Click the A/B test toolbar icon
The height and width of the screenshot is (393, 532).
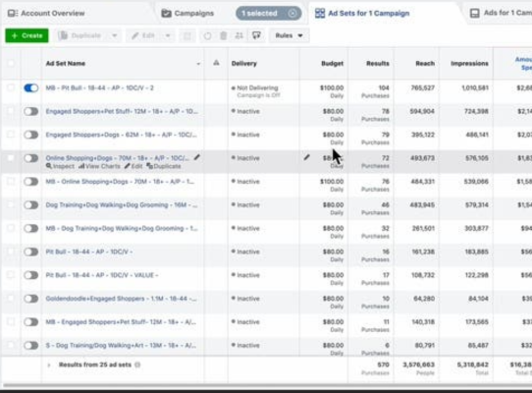click(186, 35)
